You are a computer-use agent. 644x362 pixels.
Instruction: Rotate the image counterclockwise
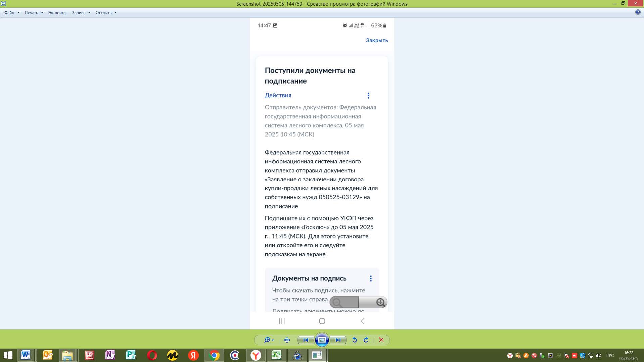coord(354,340)
